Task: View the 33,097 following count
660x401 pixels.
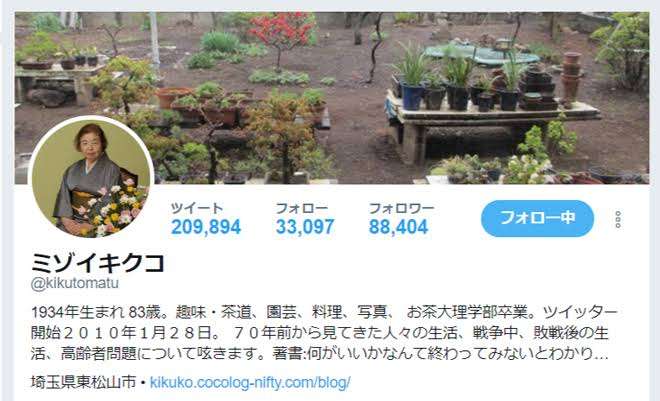Action: pos(305,227)
